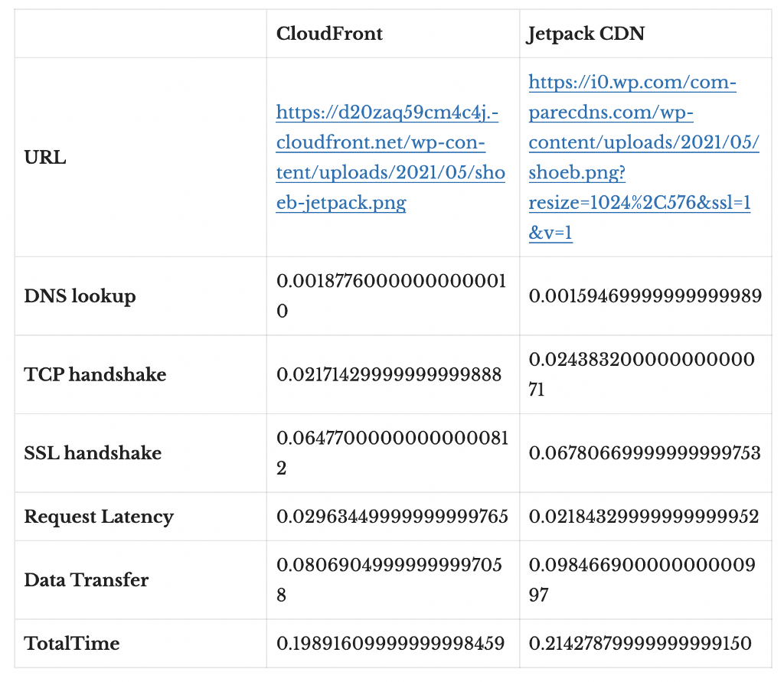Click the Data Transfer row label
Screen dimensions: 784x682
click(x=87, y=580)
